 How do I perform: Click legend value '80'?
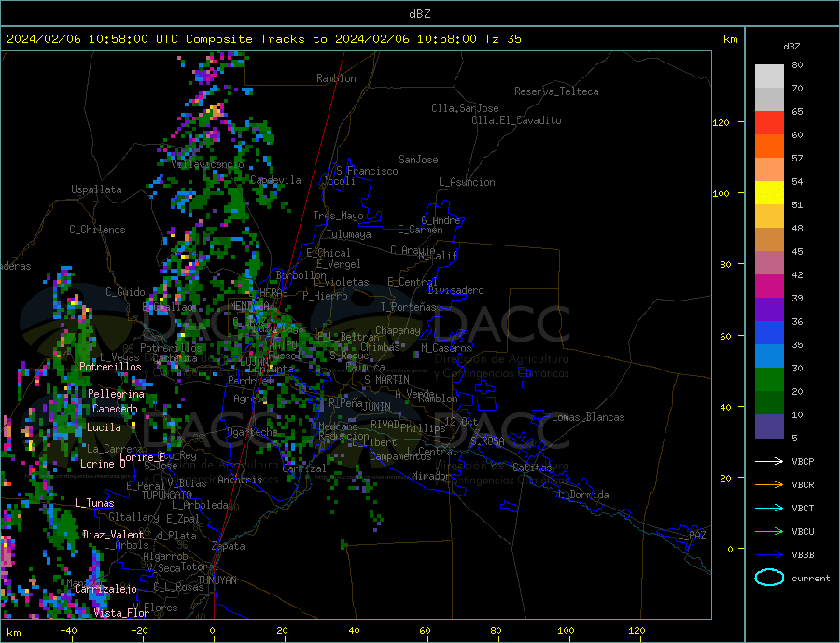(797, 64)
